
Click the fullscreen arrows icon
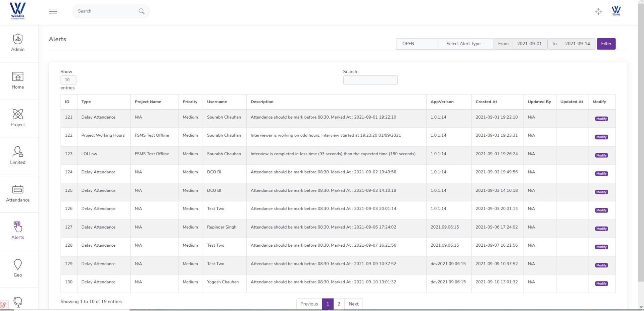[x=598, y=12]
